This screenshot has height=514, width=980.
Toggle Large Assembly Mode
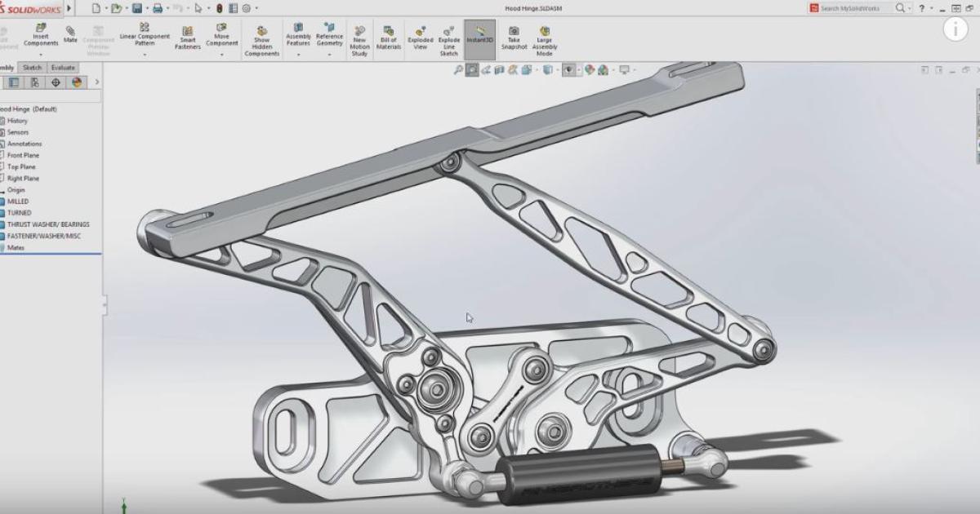(x=545, y=41)
